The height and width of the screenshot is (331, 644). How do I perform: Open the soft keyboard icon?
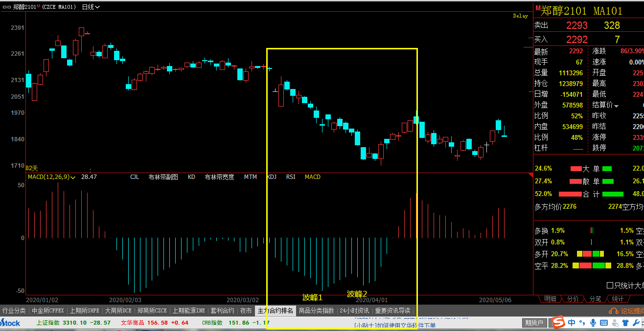point(604,322)
